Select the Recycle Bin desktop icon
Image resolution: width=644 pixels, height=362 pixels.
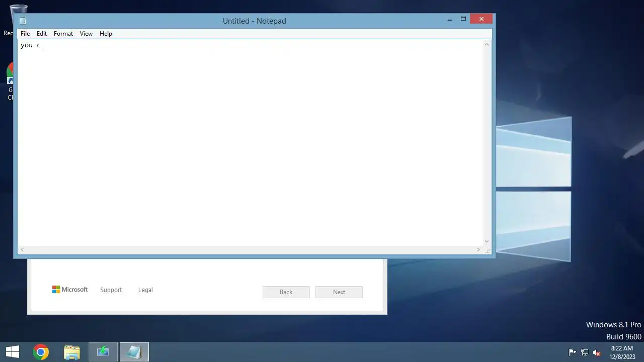[x=9, y=20]
